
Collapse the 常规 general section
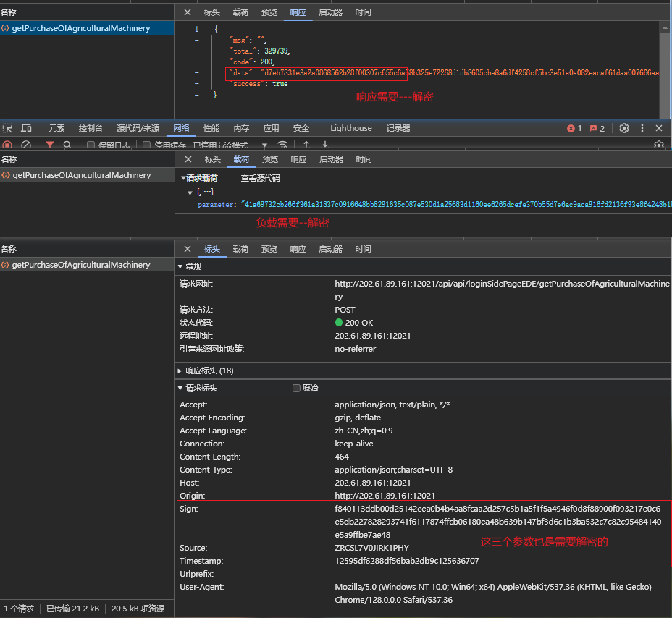[180, 266]
